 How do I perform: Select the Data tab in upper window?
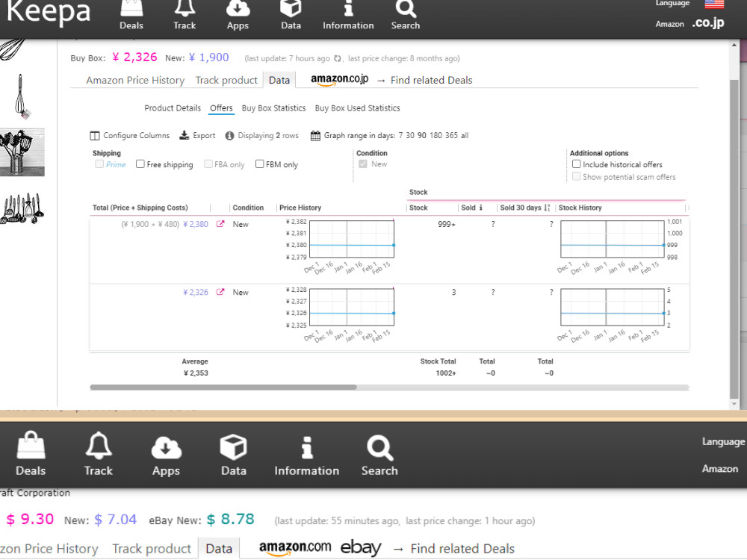[x=279, y=80]
